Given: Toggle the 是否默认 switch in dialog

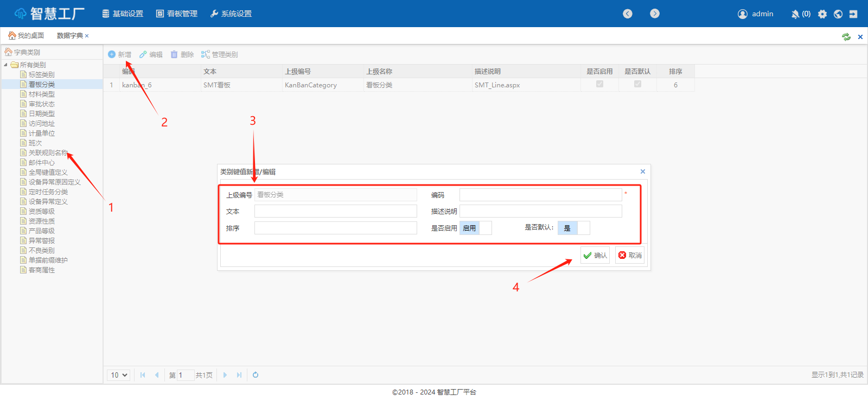Looking at the screenshot, I should (573, 228).
